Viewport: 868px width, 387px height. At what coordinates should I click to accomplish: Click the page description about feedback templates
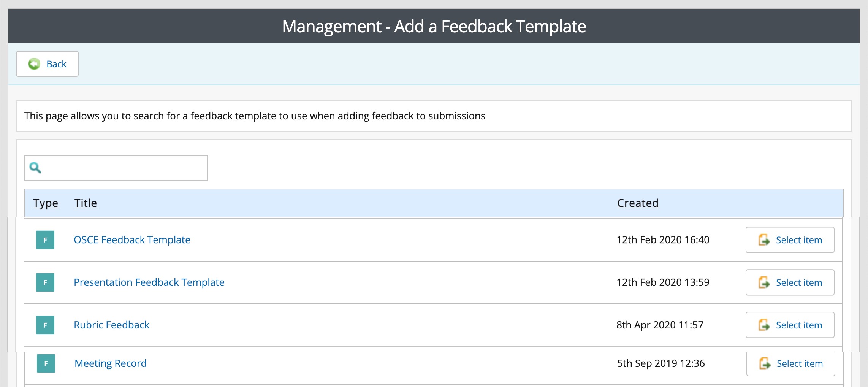pos(255,116)
